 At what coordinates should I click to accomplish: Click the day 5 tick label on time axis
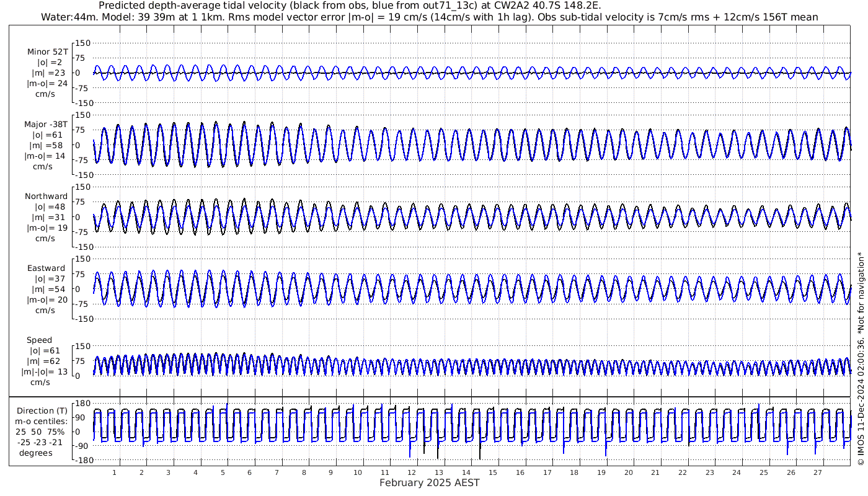[223, 472]
